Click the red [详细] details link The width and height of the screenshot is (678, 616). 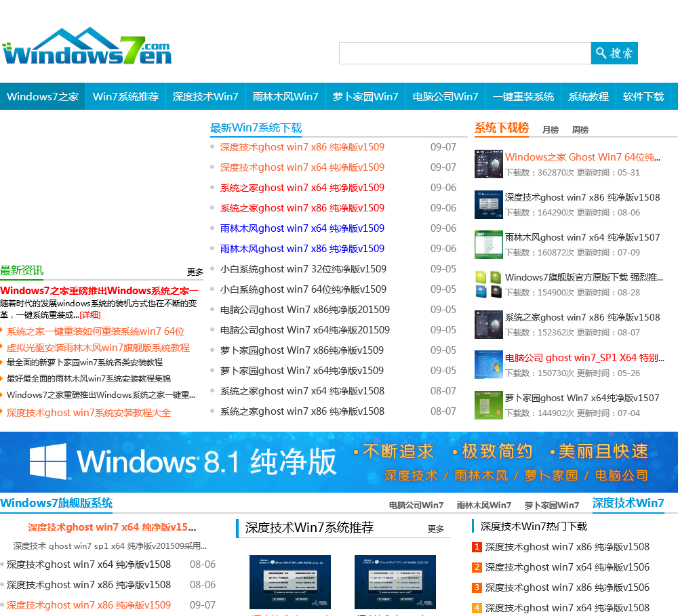click(90, 314)
